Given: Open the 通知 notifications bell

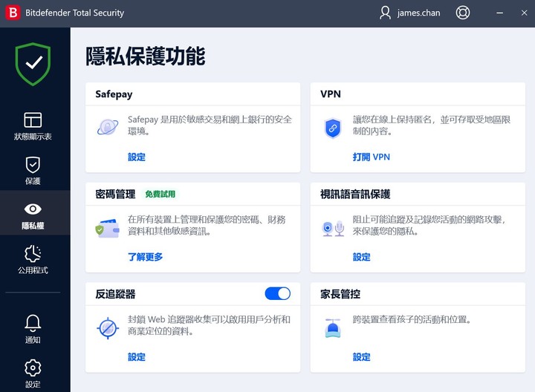Looking at the screenshot, I should (x=33, y=329).
